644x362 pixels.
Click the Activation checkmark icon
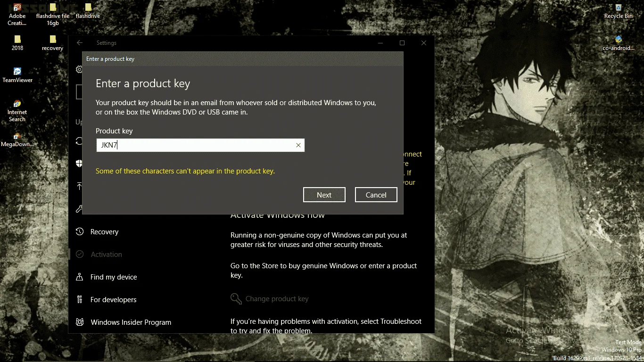[80, 254]
